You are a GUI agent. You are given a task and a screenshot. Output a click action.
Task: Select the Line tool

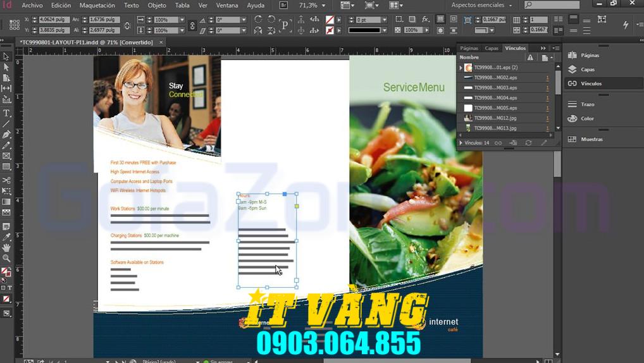point(6,123)
